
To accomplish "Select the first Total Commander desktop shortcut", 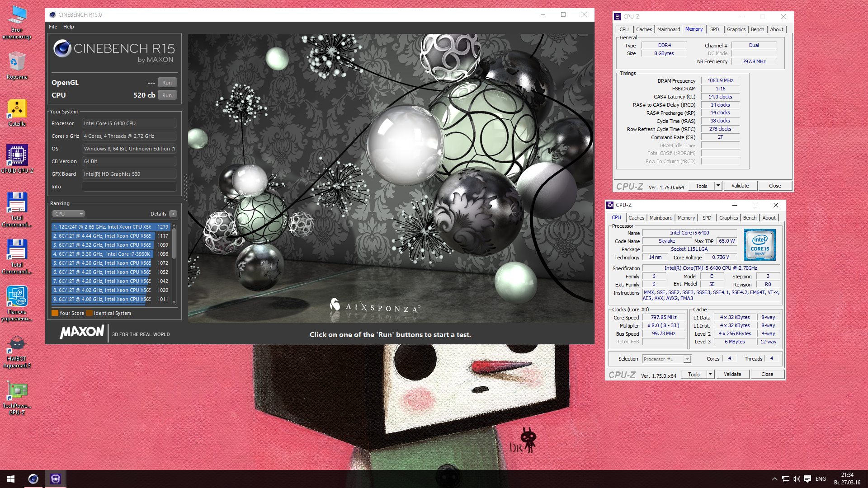I will click(17, 210).
